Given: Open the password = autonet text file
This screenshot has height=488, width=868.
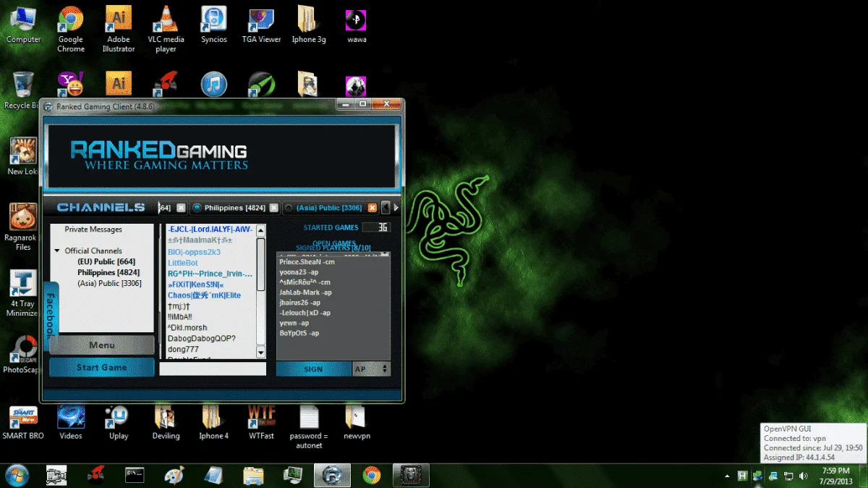Looking at the screenshot, I should click(309, 427).
